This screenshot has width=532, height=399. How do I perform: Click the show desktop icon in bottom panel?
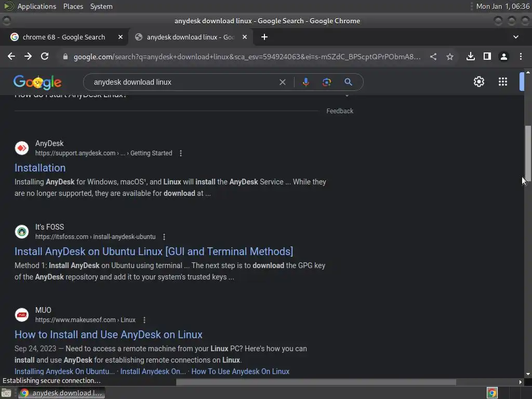point(6,393)
